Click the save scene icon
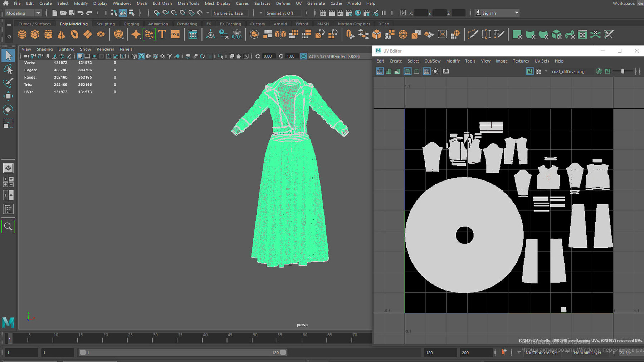This screenshot has height=362, width=644. pos(72,13)
